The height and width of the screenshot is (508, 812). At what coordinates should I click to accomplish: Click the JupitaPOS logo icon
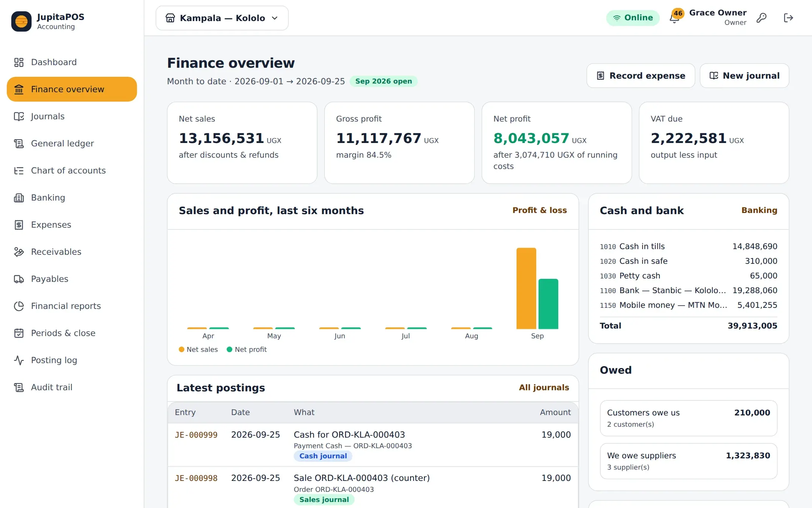21,21
